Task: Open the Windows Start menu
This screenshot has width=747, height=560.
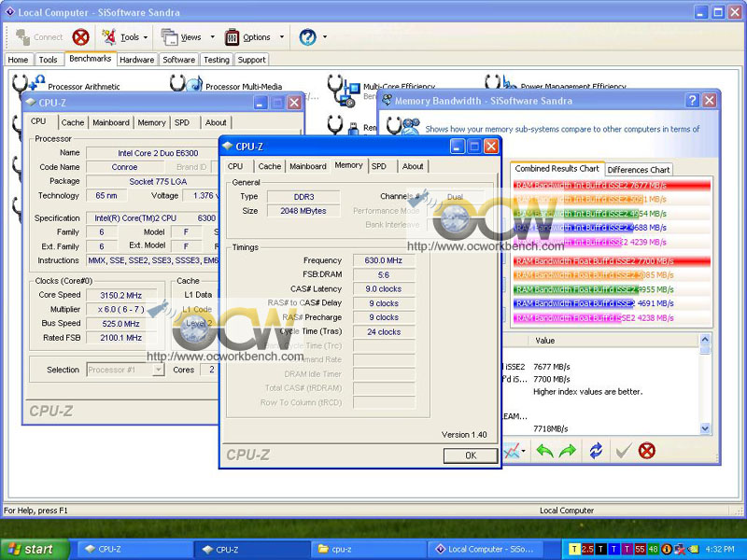Action: coord(35,549)
